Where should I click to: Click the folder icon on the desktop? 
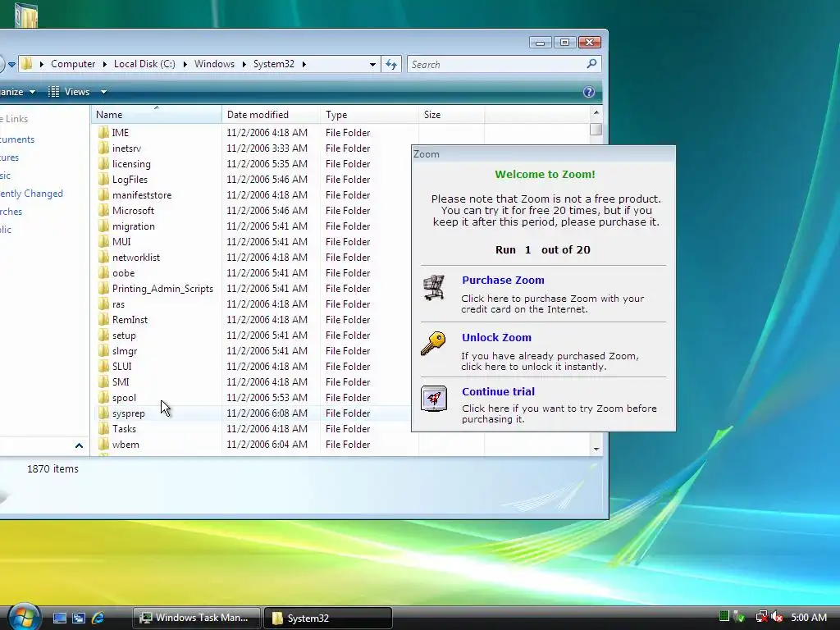click(25, 15)
